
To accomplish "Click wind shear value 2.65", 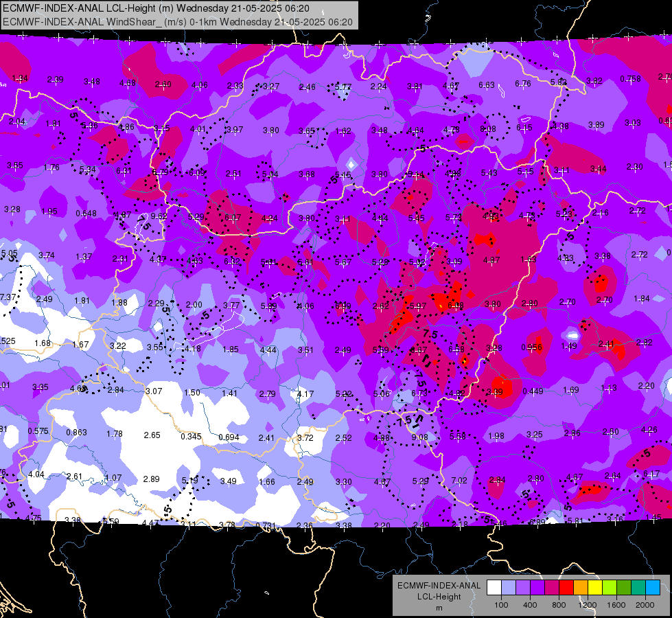I will [x=152, y=435].
